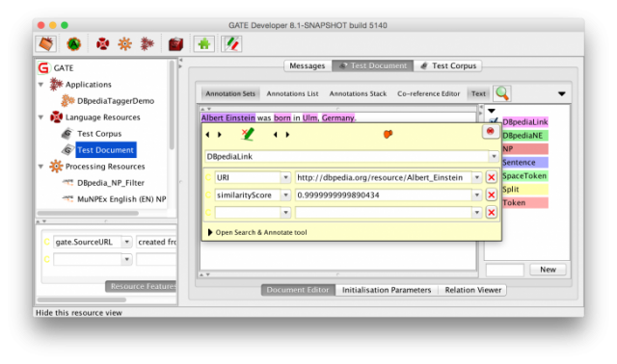Open the Initialisation Parameters tab
Screen dimensions: 617x364
point(387,290)
